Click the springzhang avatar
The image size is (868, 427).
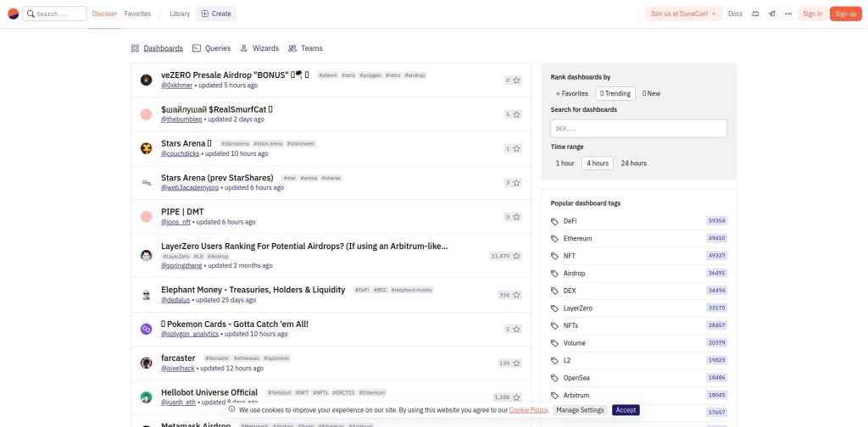click(x=146, y=256)
